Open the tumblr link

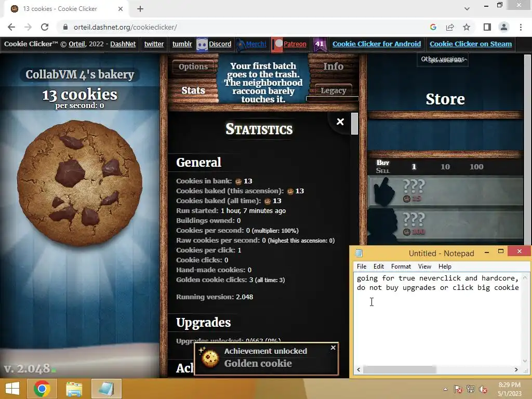pos(182,44)
